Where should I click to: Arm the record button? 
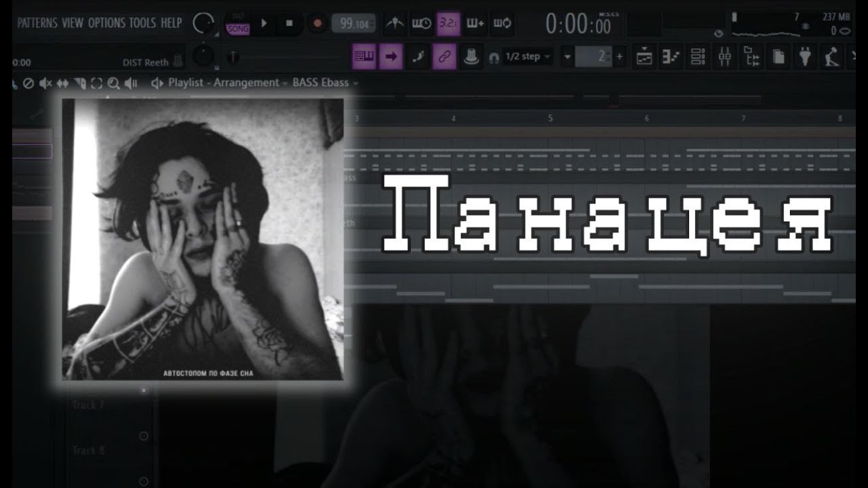(317, 23)
